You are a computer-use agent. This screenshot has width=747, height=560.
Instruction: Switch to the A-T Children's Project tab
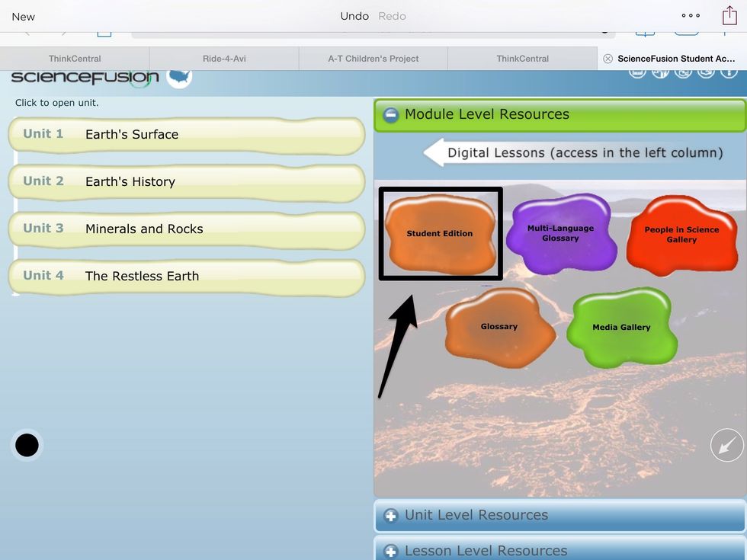pos(373,58)
